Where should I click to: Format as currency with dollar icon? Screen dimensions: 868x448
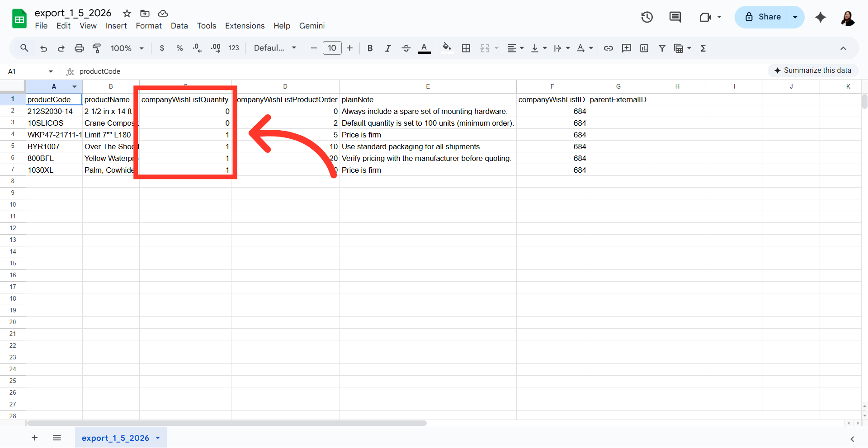(x=162, y=48)
